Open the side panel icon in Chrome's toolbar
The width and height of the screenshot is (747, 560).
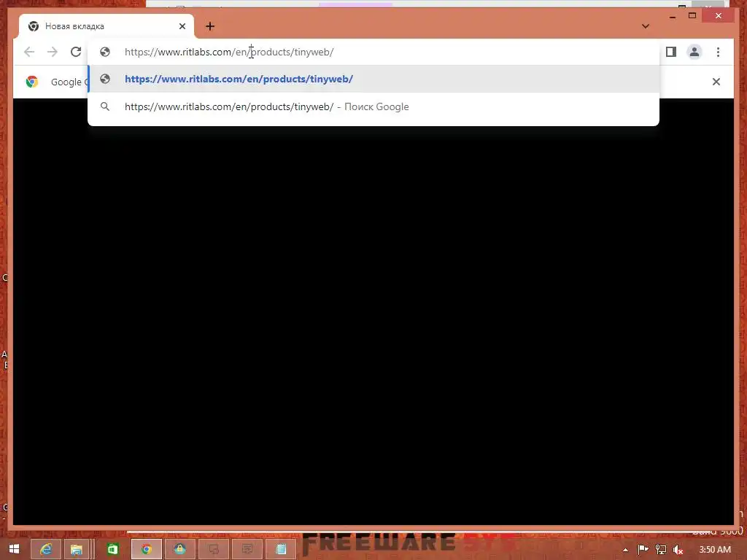coord(671,52)
